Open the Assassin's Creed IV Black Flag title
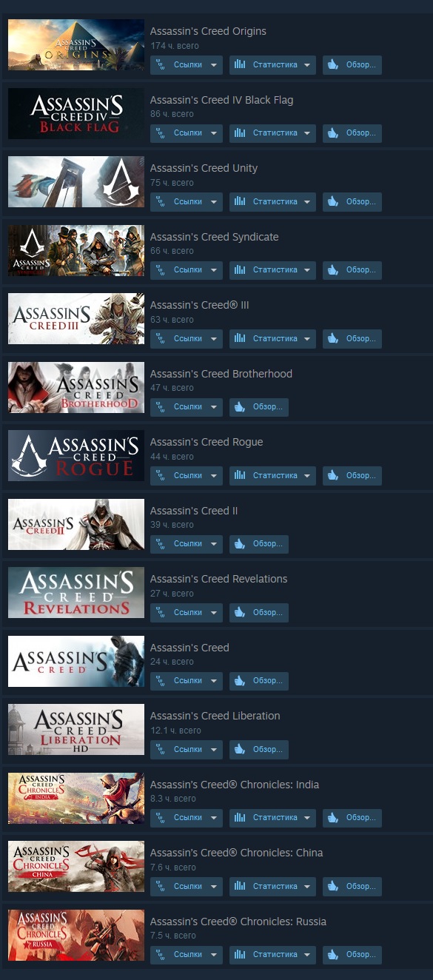Viewport: 433px width, 980px height. pos(221,100)
